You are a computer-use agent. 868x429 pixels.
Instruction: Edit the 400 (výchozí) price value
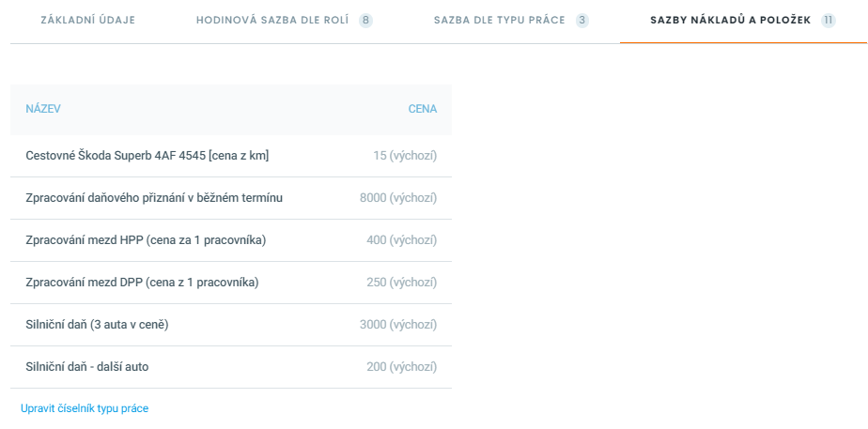coord(402,240)
